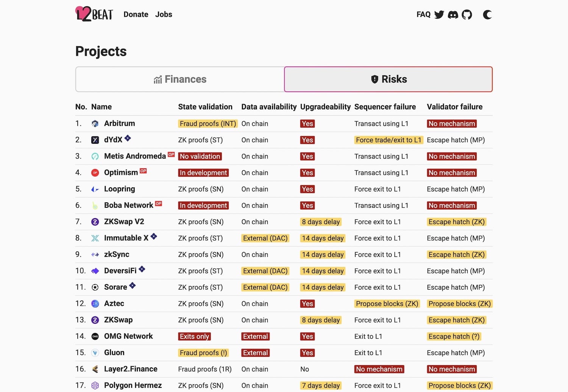The height and width of the screenshot is (392, 568).
Task: Open the GitHub icon link
Action: 467,15
